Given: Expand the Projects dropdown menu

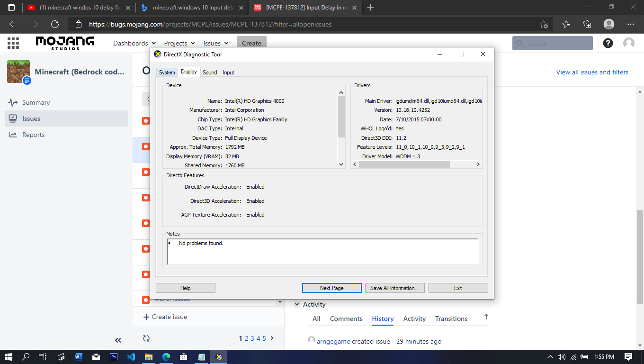Looking at the screenshot, I should (179, 43).
